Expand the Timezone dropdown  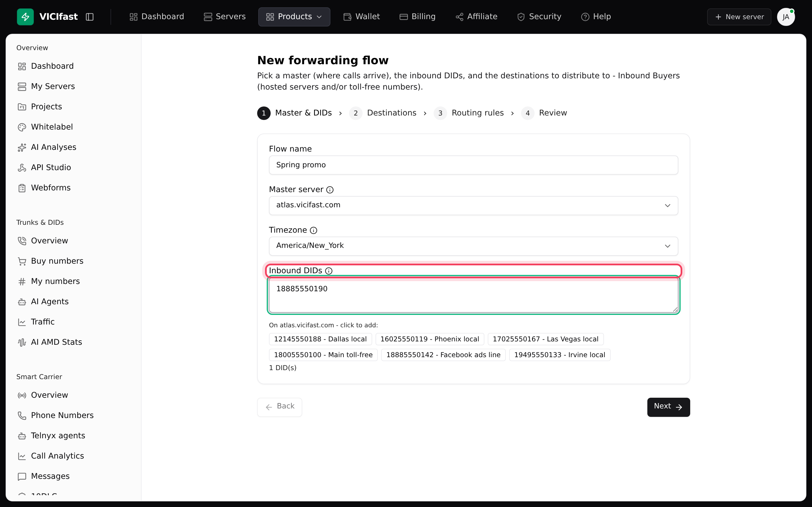tap(473, 246)
